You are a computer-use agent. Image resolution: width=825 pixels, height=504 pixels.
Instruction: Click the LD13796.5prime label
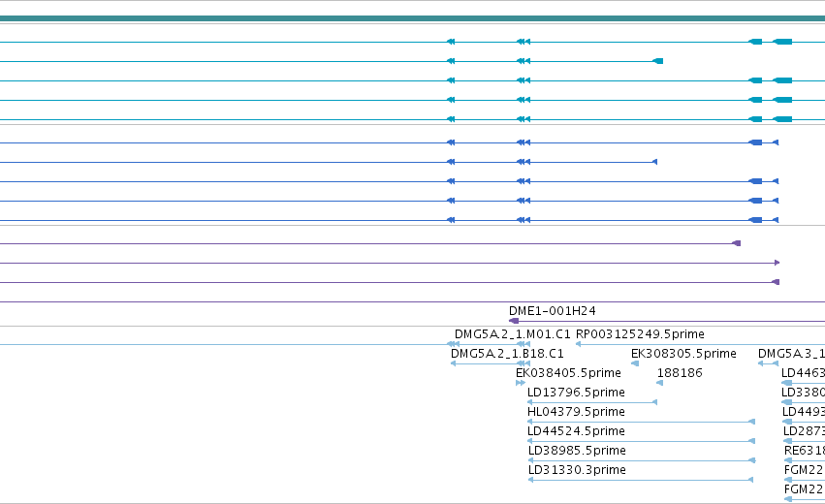(576, 393)
